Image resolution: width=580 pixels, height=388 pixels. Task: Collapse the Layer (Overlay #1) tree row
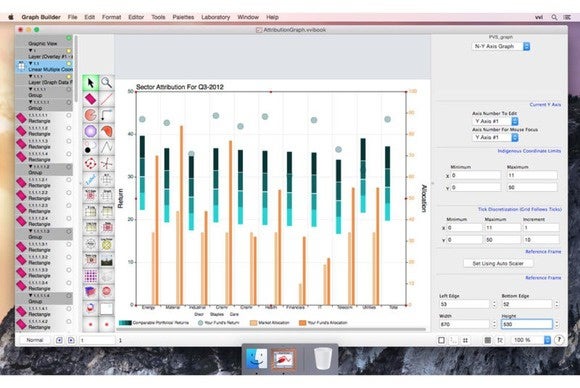pyautogui.click(x=31, y=50)
